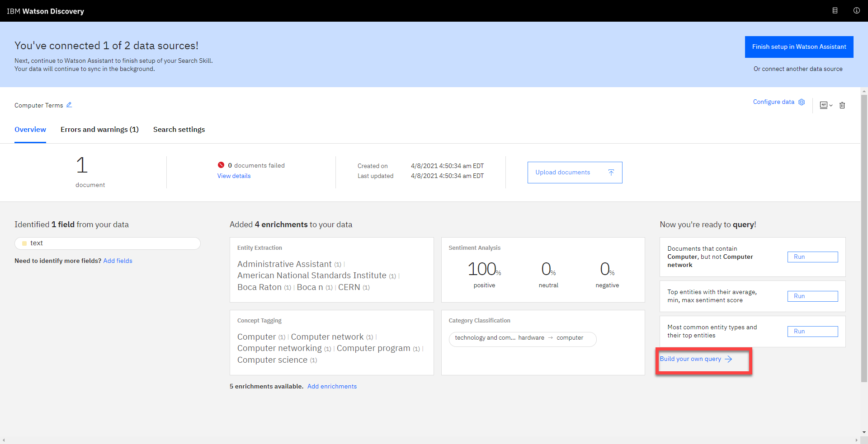Click the Upload documents button
Image resolution: width=868 pixels, height=444 pixels.
(575, 173)
